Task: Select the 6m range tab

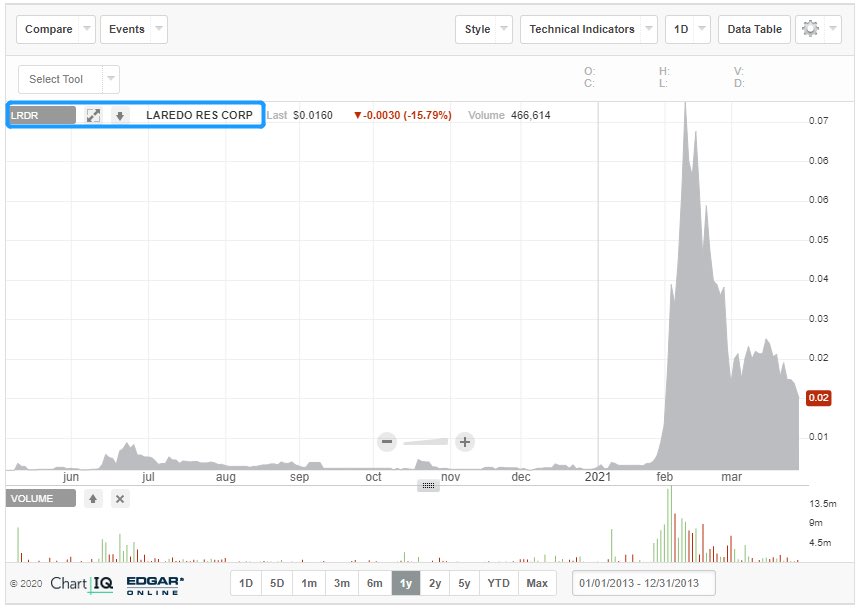Action: [375, 583]
